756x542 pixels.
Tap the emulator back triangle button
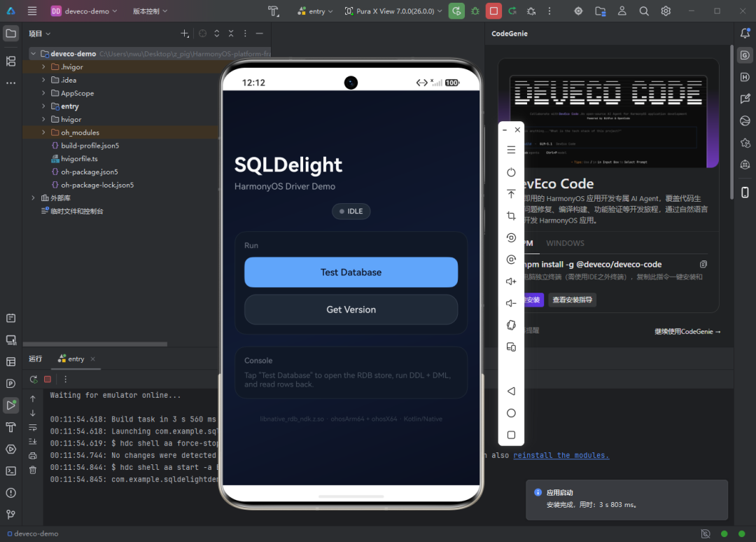pos(511,391)
